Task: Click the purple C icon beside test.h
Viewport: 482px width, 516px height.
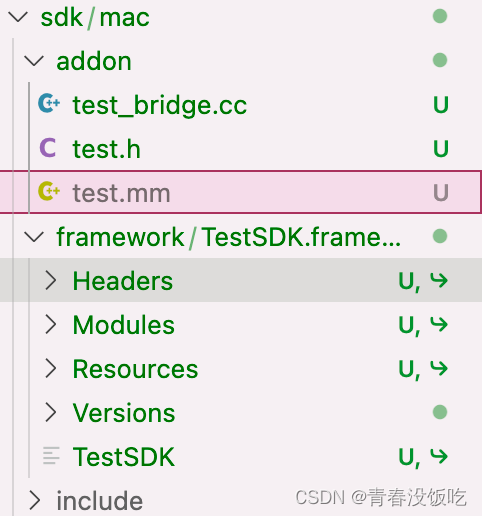Action: pyautogui.click(x=48, y=148)
